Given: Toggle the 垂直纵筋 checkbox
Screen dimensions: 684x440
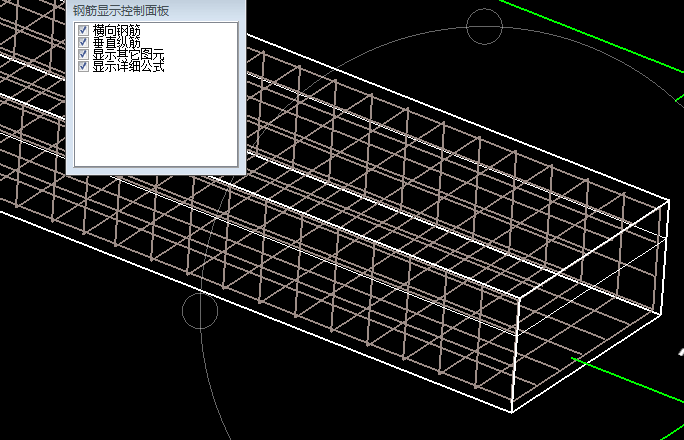Looking at the screenshot, I should point(83,42).
